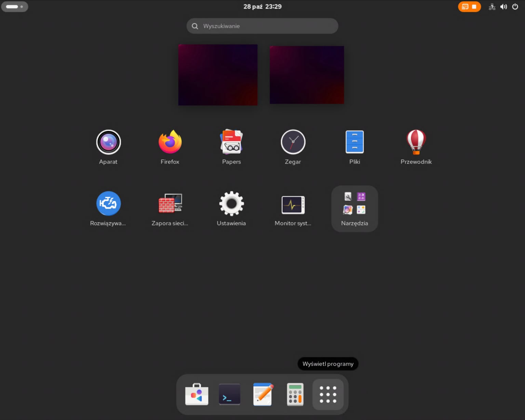
Task: Open the Przewodnik tour app
Action: (x=416, y=142)
